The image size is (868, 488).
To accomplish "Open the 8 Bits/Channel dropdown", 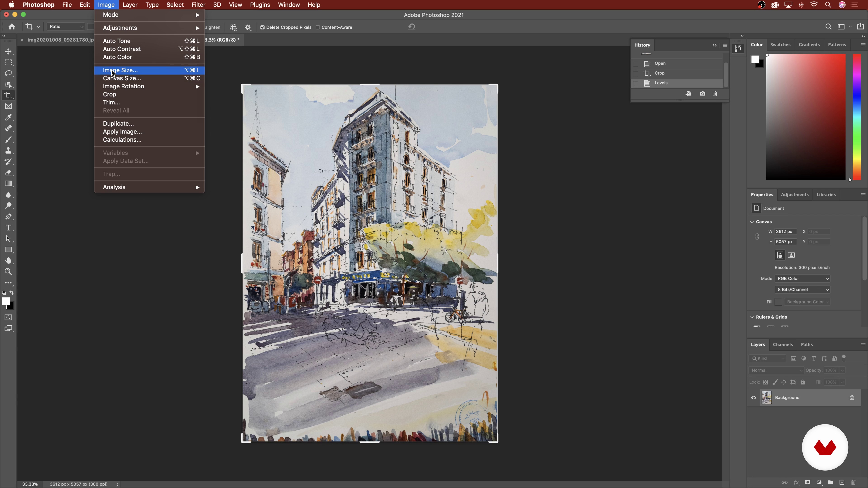I will [x=802, y=290].
